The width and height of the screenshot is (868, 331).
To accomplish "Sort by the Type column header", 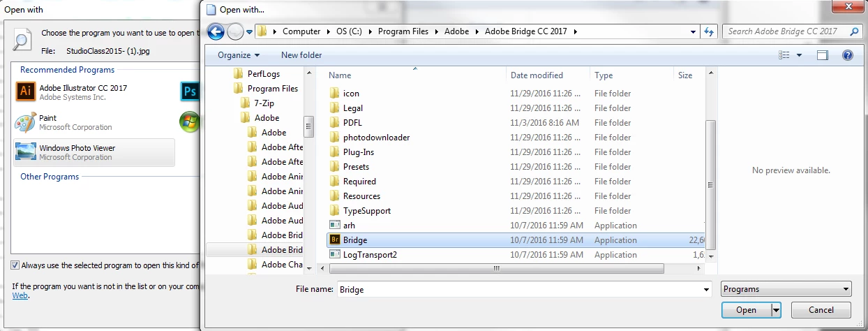I will 631,75.
